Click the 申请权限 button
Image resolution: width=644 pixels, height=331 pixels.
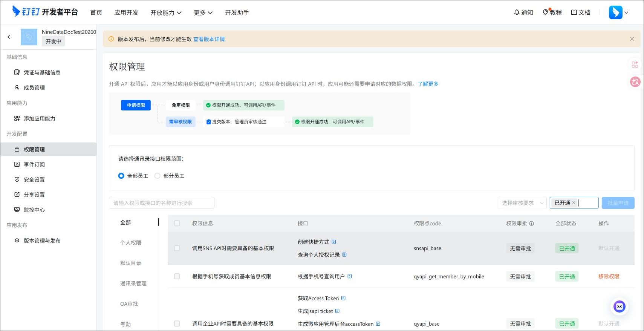136,105
